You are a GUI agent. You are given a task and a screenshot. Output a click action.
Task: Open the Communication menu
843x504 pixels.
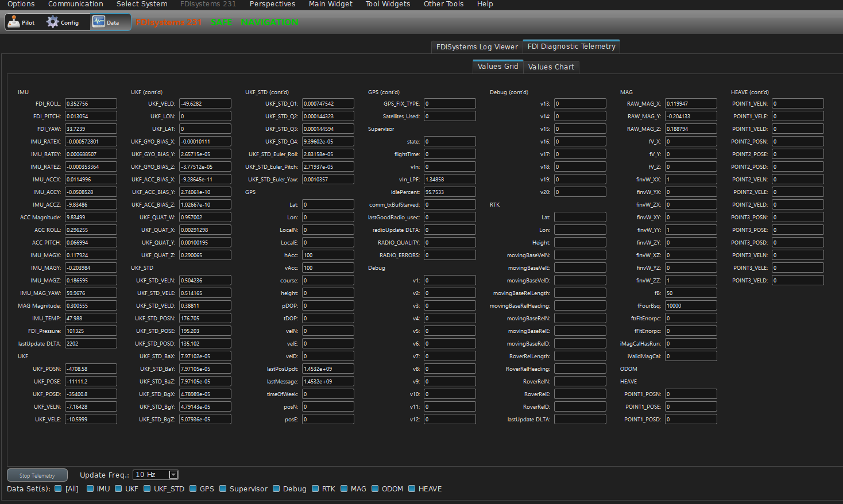pyautogui.click(x=76, y=4)
